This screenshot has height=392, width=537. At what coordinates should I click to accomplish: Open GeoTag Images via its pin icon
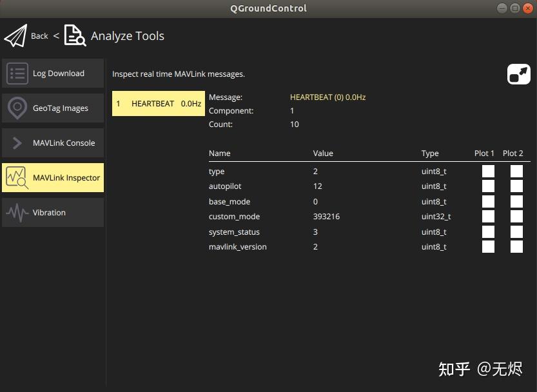pos(17,108)
